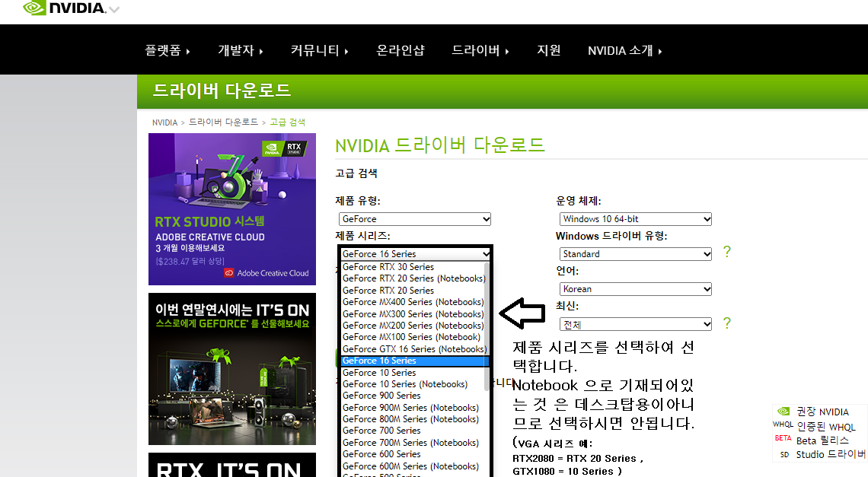The image size is (868, 477).
Task: Select GeForce RTX 30 Series option
Action: [x=413, y=267]
